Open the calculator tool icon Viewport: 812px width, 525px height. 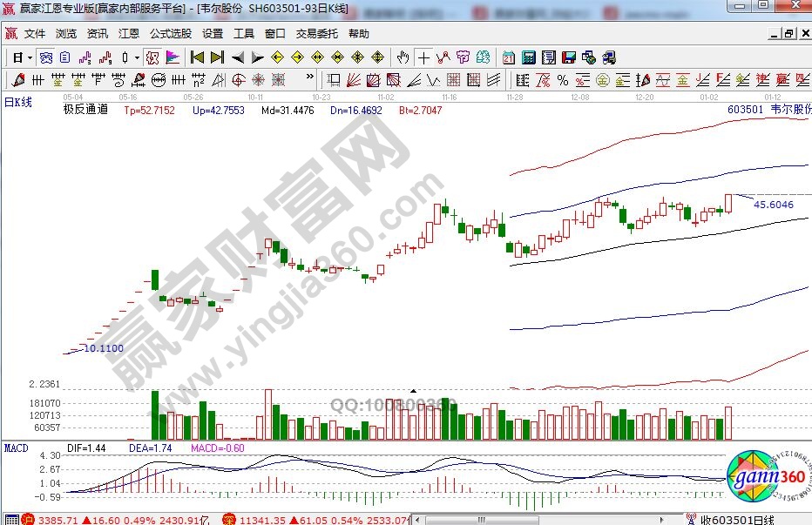coord(528,57)
